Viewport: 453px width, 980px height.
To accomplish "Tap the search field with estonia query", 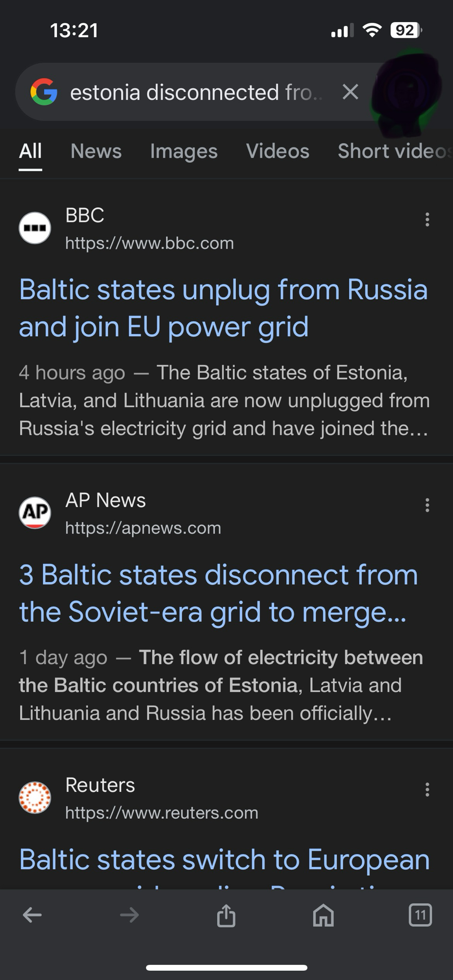I will pos(196,92).
